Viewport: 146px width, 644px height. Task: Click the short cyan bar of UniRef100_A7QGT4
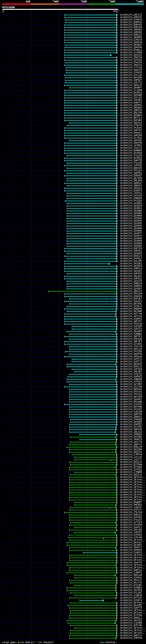pyautogui.click(x=92, y=600)
